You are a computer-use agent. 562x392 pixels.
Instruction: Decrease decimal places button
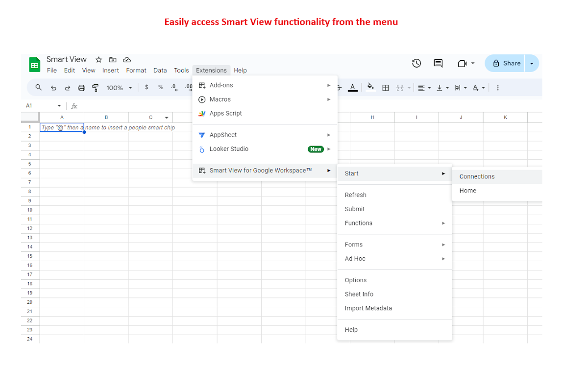(174, 87)
